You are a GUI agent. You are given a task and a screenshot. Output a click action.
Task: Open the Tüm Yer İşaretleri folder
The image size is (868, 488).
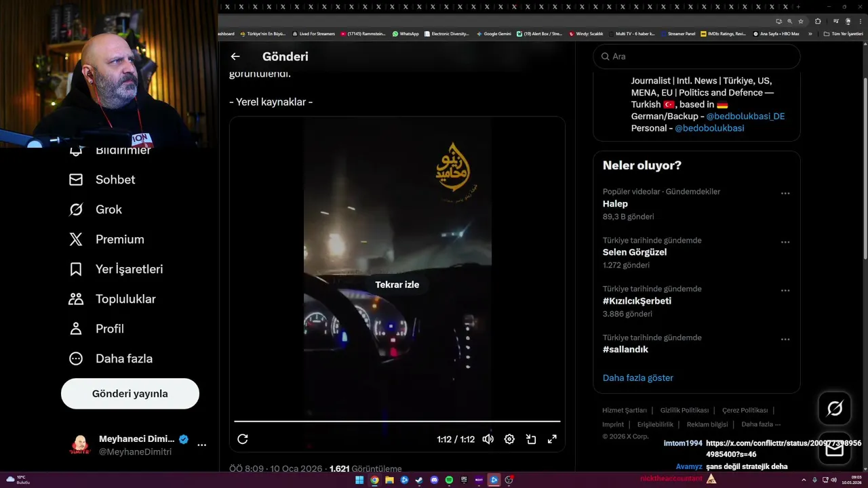(843, 33)
